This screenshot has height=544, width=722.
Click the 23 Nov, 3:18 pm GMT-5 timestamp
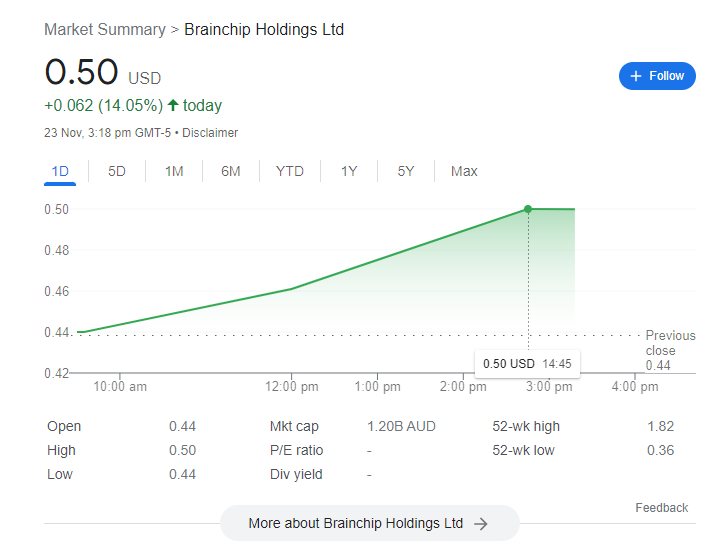(107, 133)
